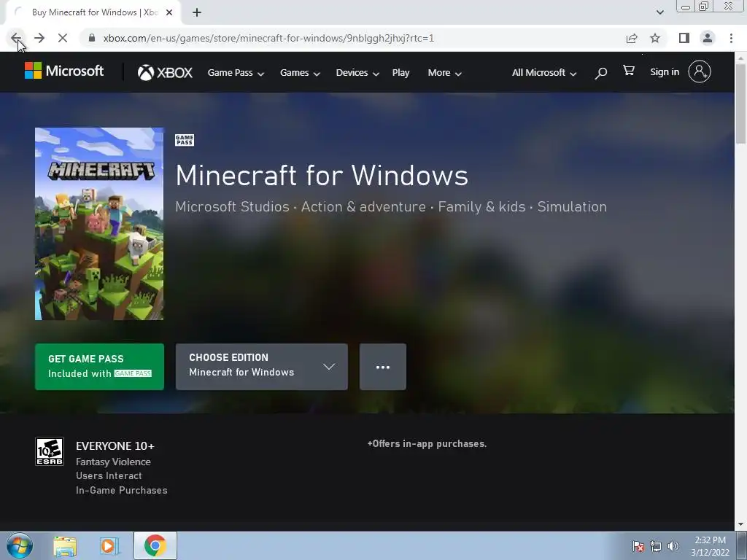This screenshot has height=560, width=747.
Task: Click the page vertical scrollbar thumb
Action: [x=740, y=102]
